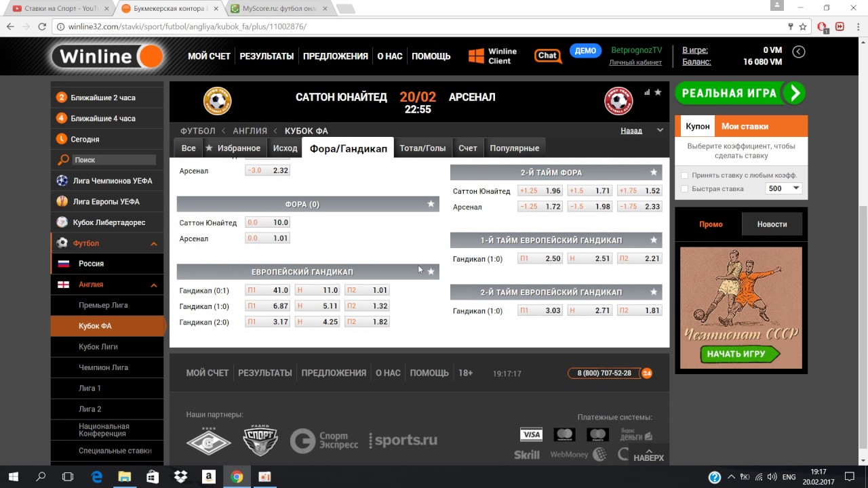
Task: Click the statistics bar icon near Арсенал
Action: pyautogui.click(x=647, y=93)
